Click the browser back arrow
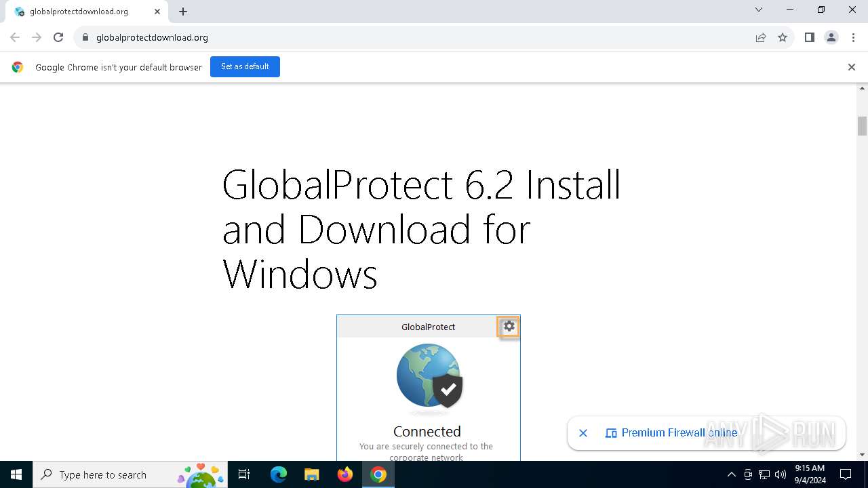The height and width of the screenshot is (488, 868). point(15,37)
